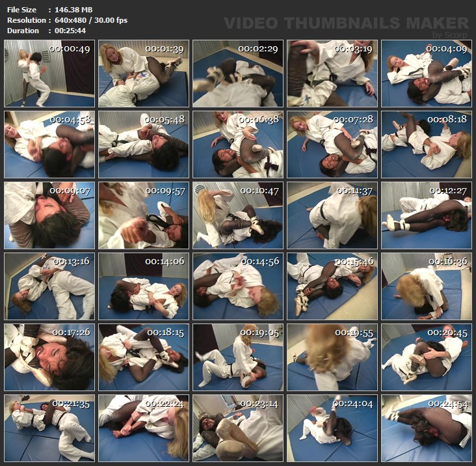Pick the thumbnail labeled 00:04:09

point(427,74)
